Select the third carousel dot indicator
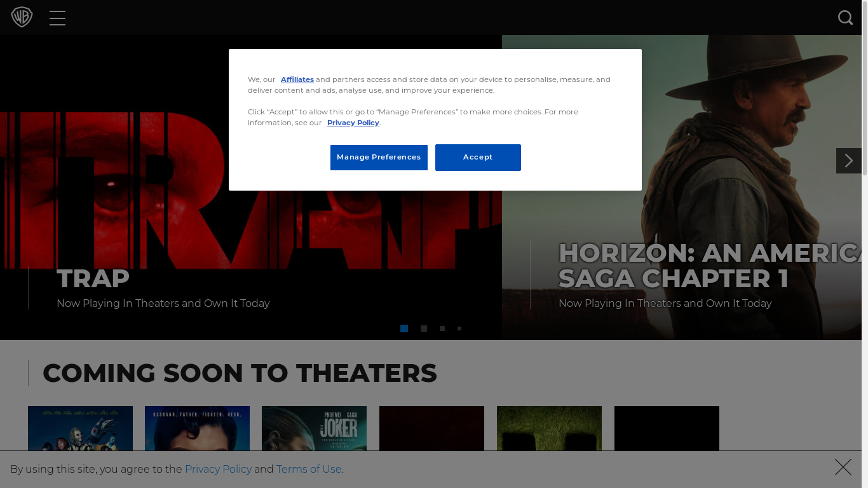The width and height of the screenshot is (868, 488). [442, 329]
